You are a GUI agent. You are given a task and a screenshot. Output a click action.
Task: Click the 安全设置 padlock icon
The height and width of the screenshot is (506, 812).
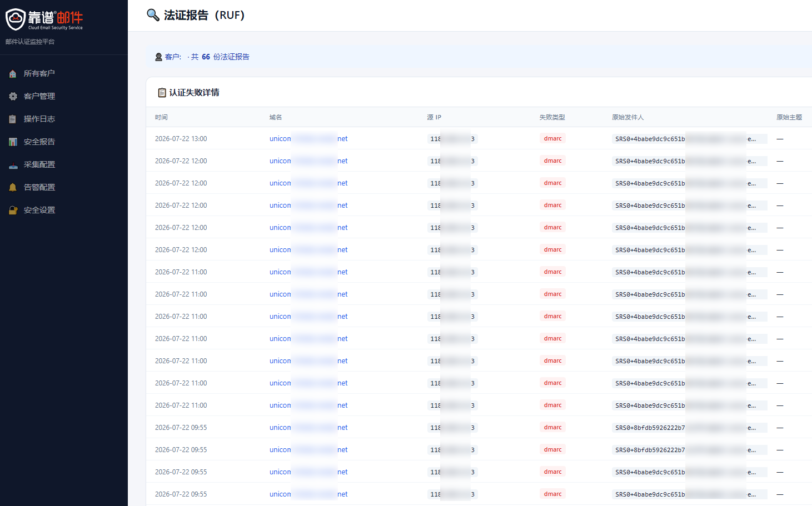pyautogui.click(x=13, y=211)
